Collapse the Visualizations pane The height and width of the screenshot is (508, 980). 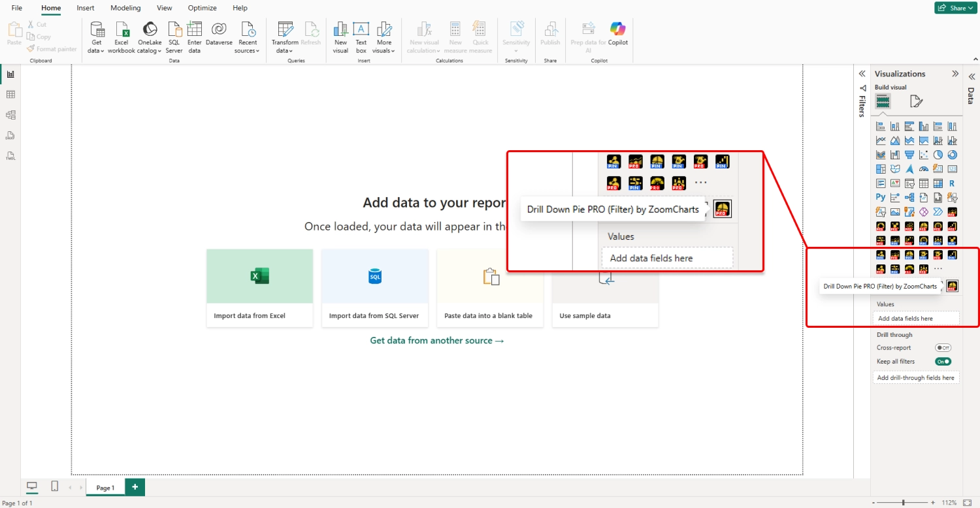pos(955,74)
